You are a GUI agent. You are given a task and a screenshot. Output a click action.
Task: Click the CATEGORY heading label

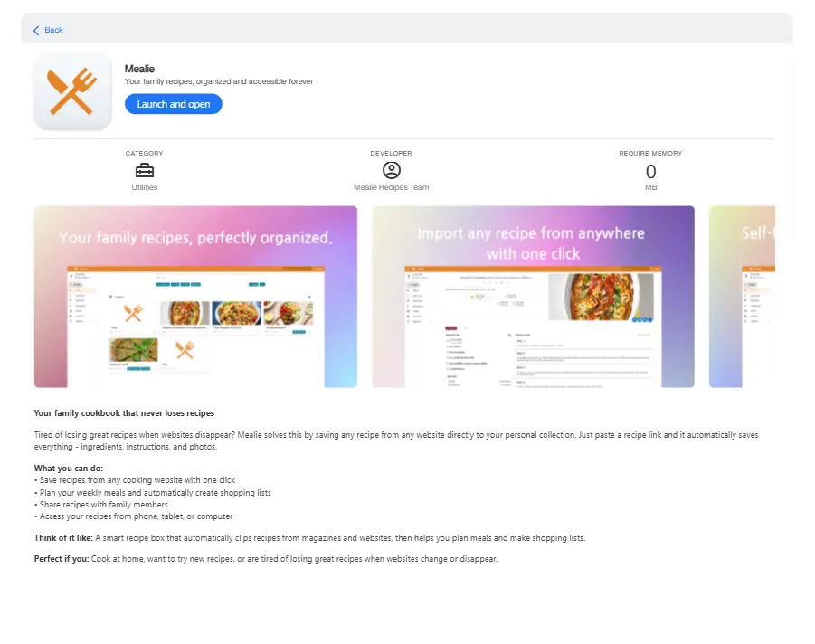point(145,154)
